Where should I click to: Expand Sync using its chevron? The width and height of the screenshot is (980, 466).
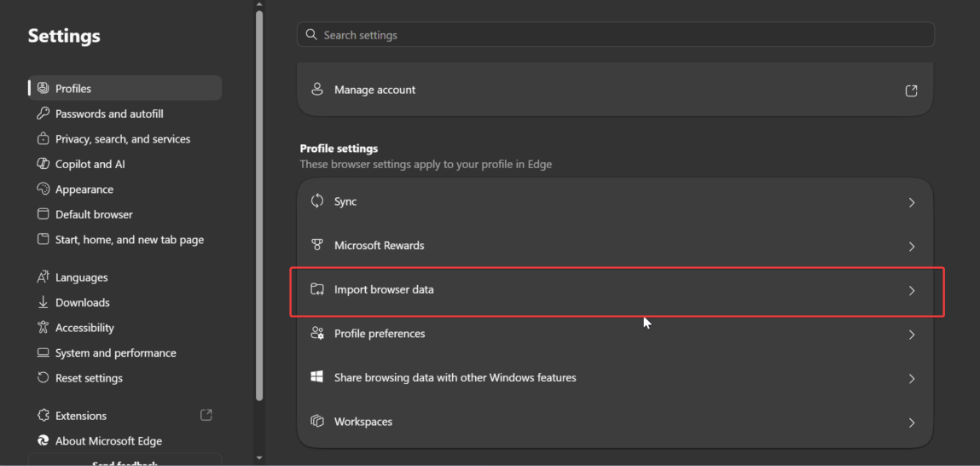[x=912, y=202]
